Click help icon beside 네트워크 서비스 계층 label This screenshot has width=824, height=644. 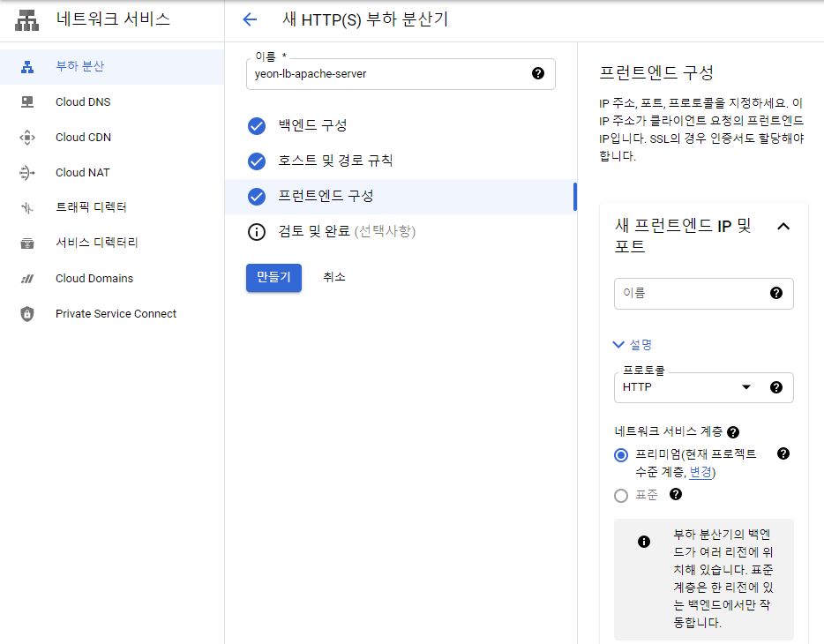[732, 432]
